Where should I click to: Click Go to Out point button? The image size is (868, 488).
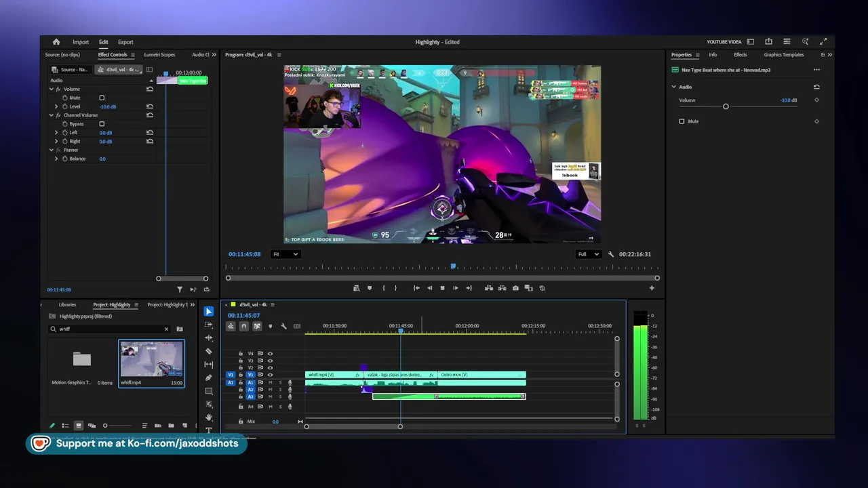click(x=469, y=288)
